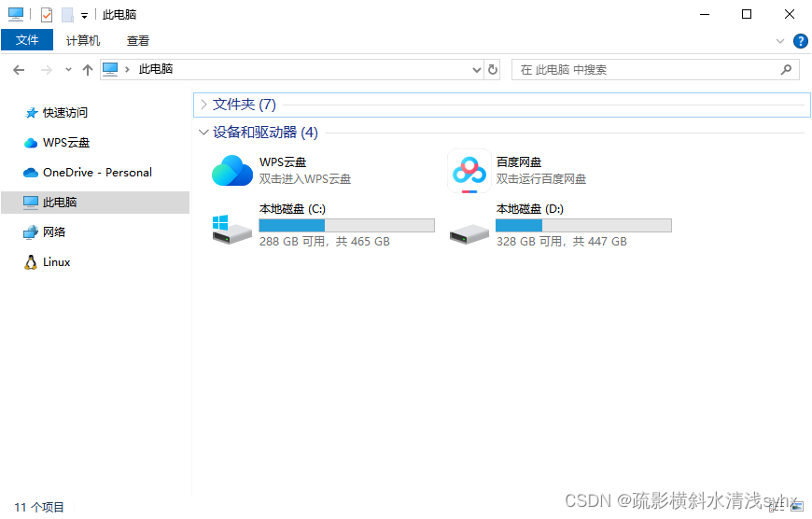
Task: Click the 设备和驱动器 (4) header text
Action: (265, 133)
